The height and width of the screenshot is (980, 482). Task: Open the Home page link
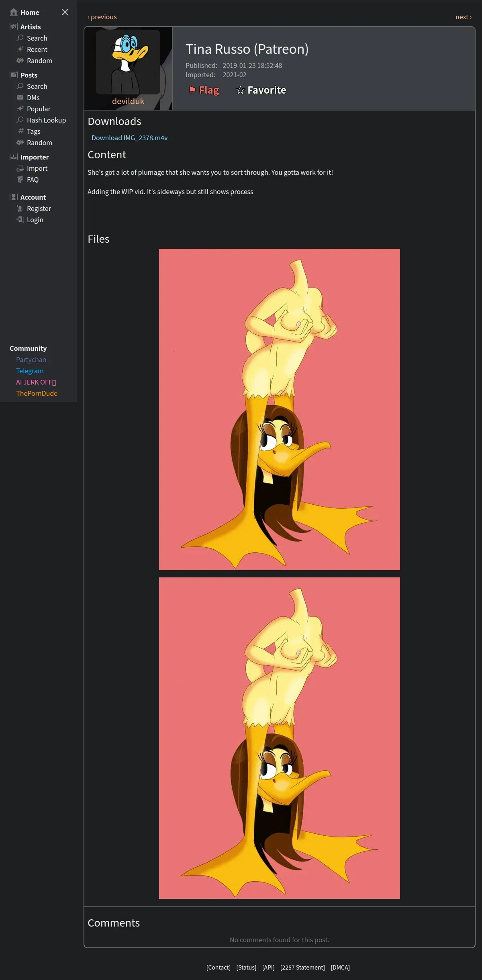(30, 12)
